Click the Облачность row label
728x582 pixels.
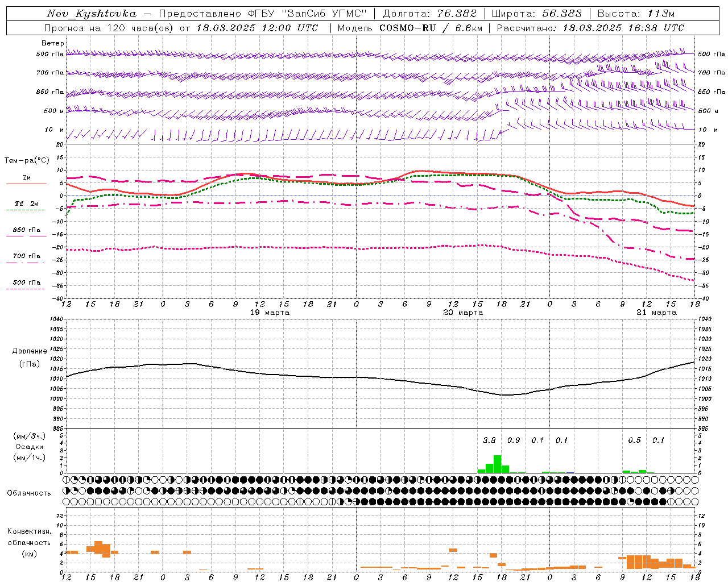point(29,493)
